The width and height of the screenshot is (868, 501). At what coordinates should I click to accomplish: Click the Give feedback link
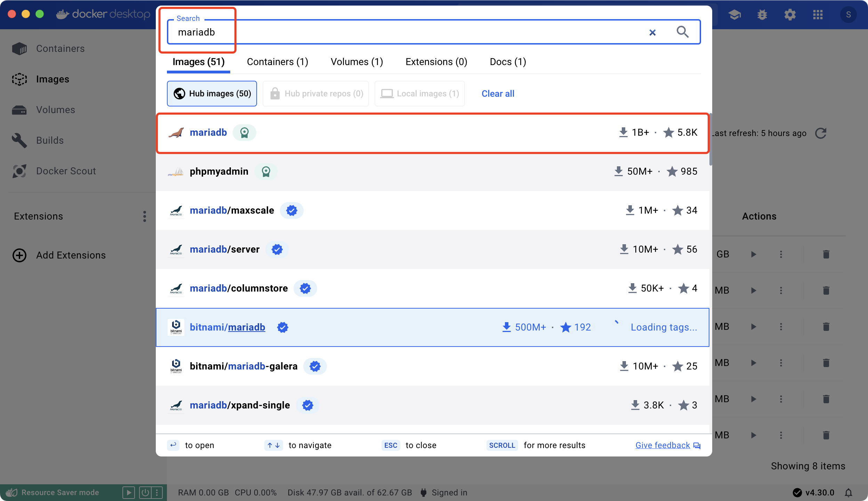(668, 445)
